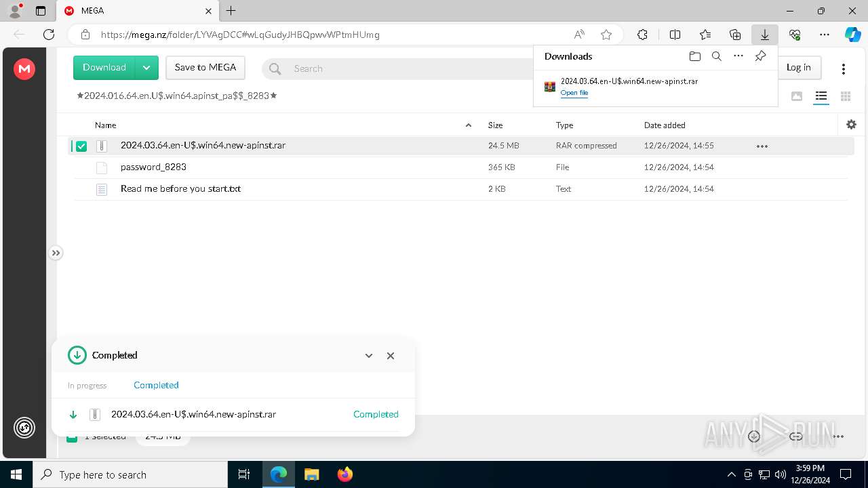
Task: Open Download options dropdown arrow
Action: coord(146,68)
